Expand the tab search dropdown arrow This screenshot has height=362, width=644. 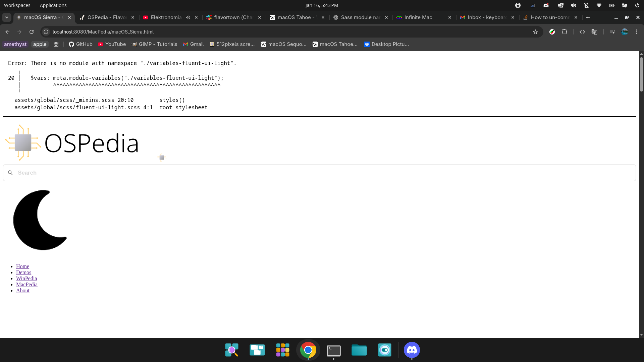click(7, 17)
